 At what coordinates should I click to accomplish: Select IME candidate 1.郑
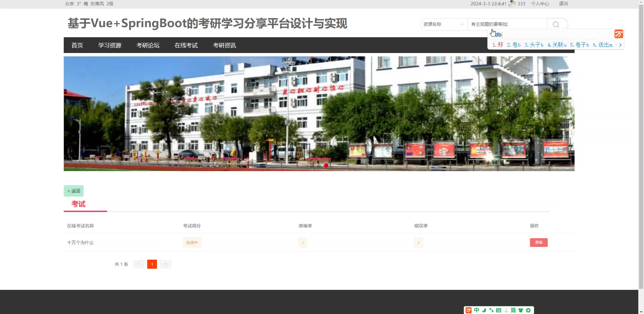click(x=498, y=45)
